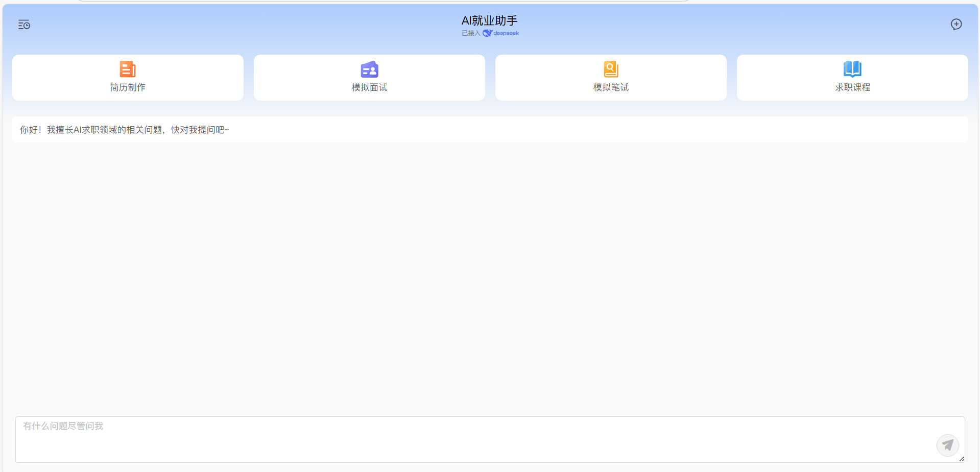980x472 pixels.
Task: Click the AI就业助手 title
Action: [489, 20]
